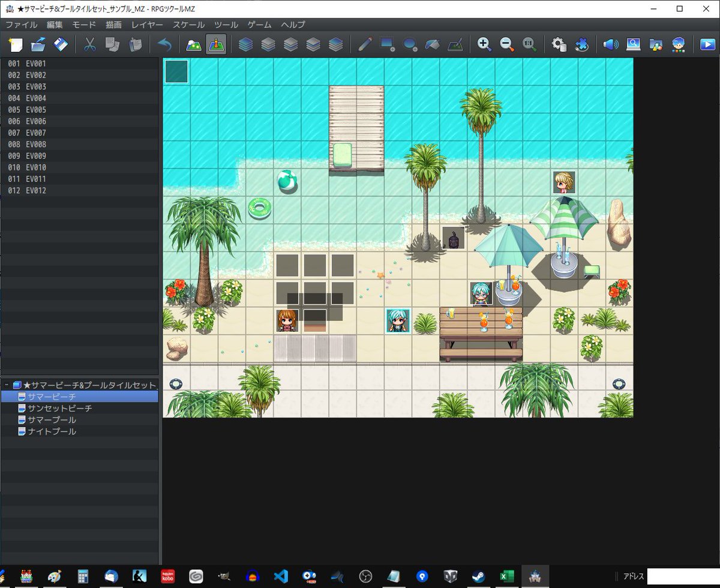The width and height of the screenshot is (720, 588).
Task: Select event 010 EV010 in list
Action: coord(80,167)
